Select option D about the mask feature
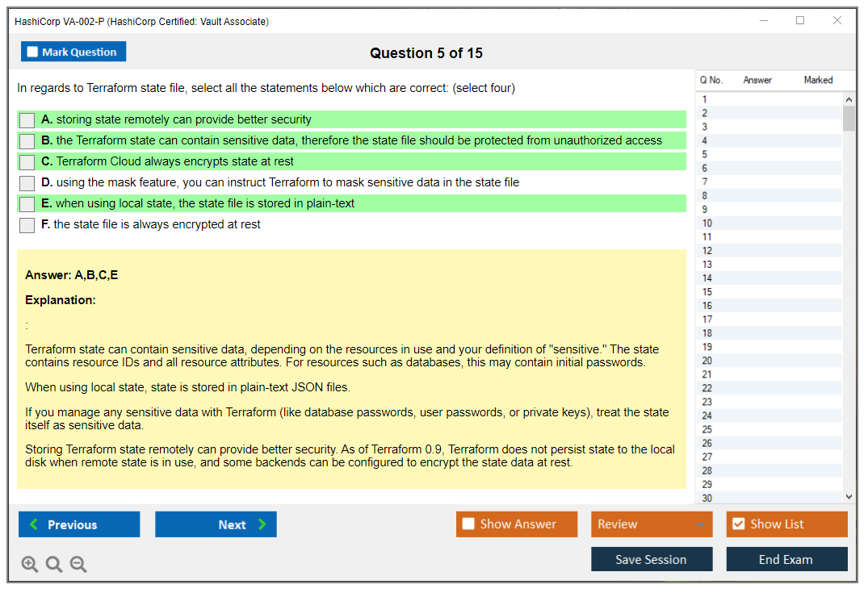 tap(27, 183)
